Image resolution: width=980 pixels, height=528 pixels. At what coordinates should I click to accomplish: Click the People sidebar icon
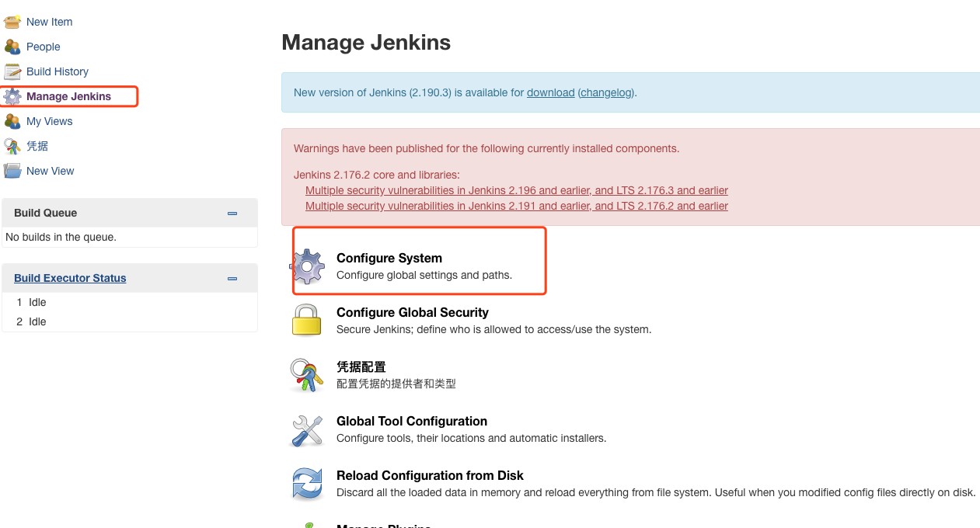click(x=12, y=47)
